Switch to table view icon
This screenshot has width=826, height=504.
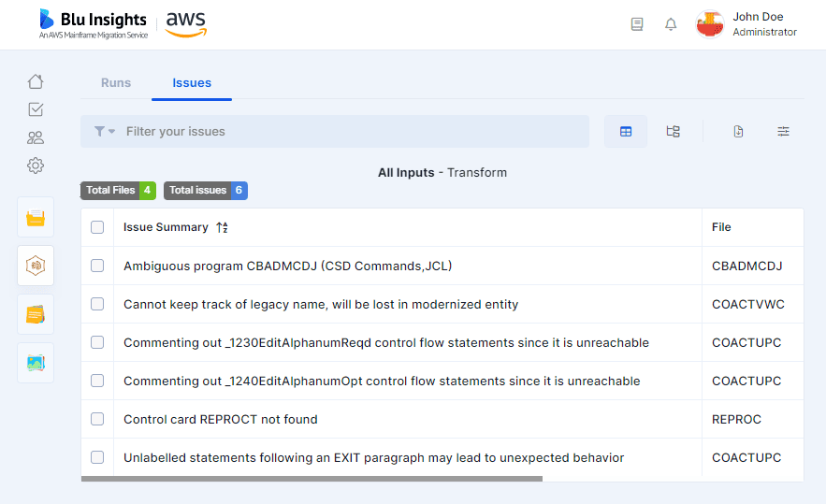pyautogui.click(x=626, y=132)
